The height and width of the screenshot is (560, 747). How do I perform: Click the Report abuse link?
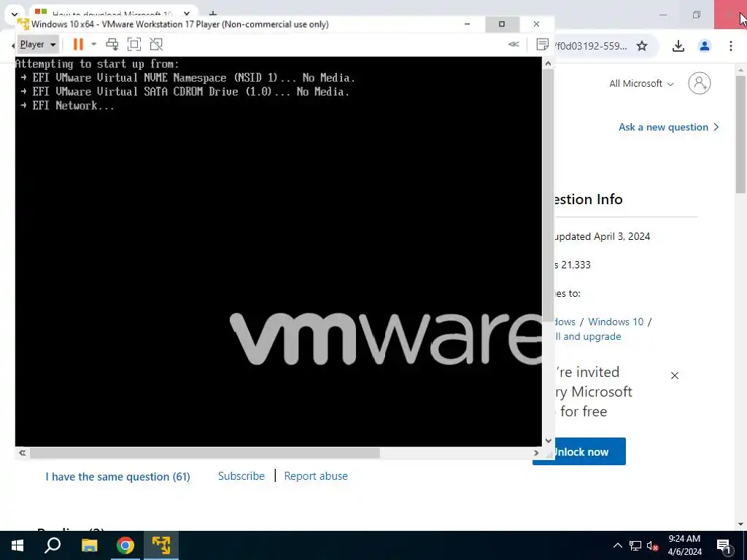316,476
